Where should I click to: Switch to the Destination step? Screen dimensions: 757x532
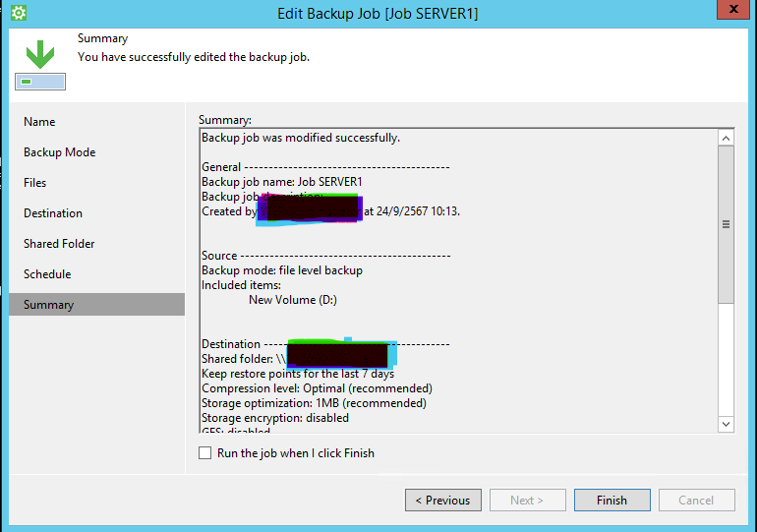point(53,213)
